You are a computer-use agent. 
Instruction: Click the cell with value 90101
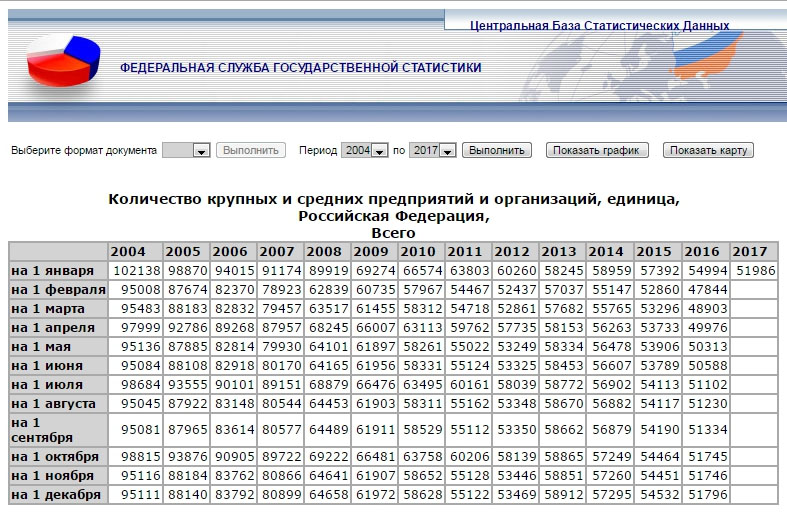tap(233, 385)
